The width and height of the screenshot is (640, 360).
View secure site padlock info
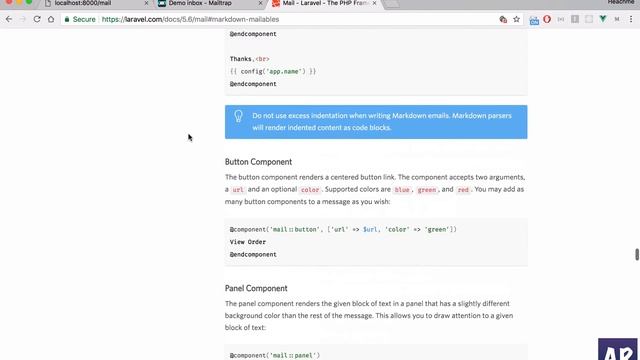click(x=67, y=19)
